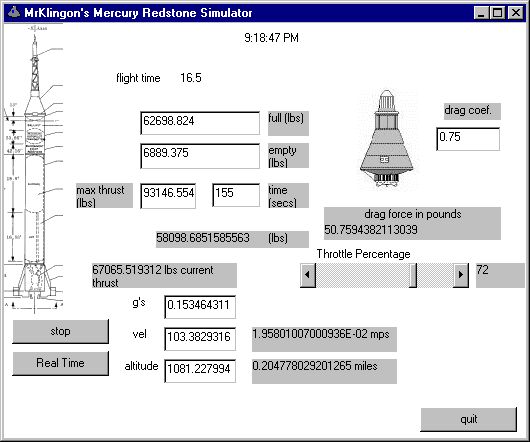
Task: Click the Real Time button
Action: point(61,363)
